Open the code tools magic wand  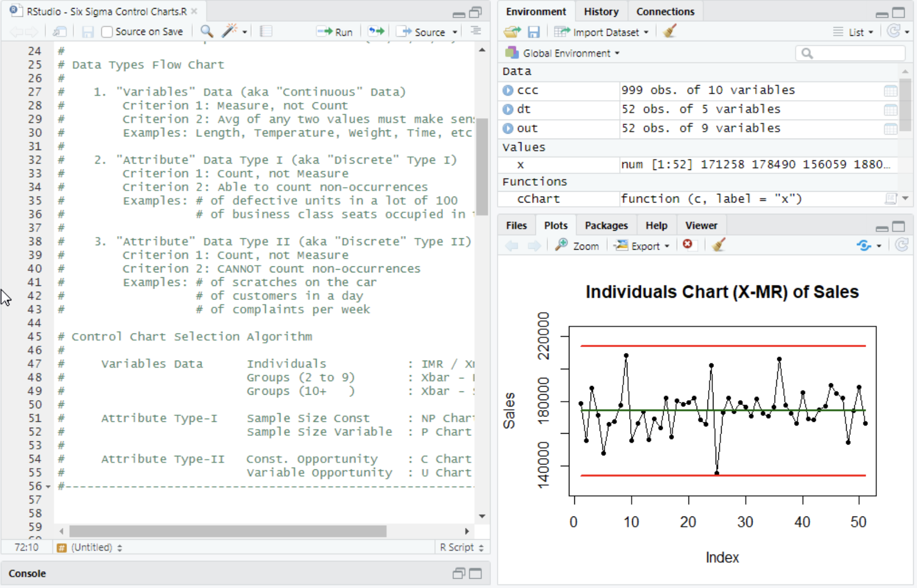coord(230,31)
